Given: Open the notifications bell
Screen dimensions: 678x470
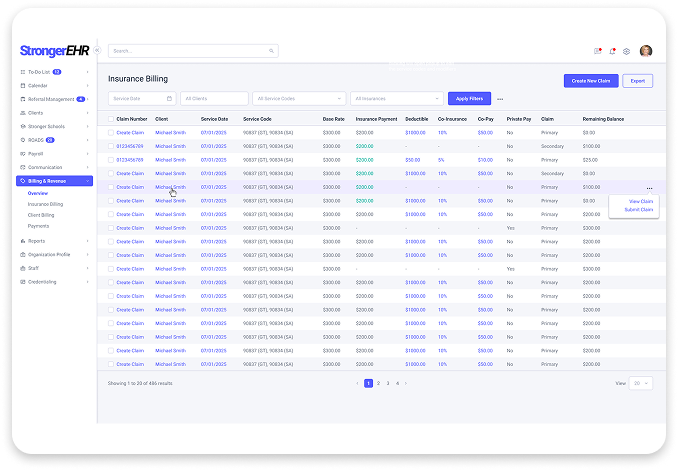Looking at the screenshot, I should pyautogui.click(x=612, y=51).
